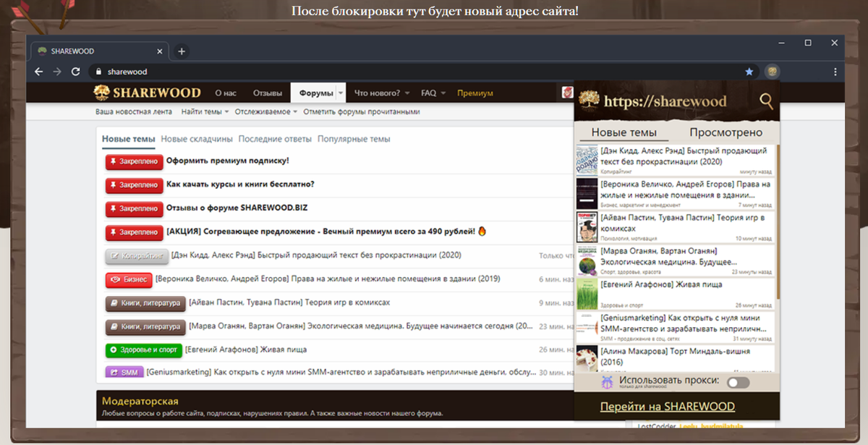Image resolution: width=868 pixels, height=445 pixels.
Task: Open the forum thread Живая пища by Евгений Агафонов
Action: [246, 349]
